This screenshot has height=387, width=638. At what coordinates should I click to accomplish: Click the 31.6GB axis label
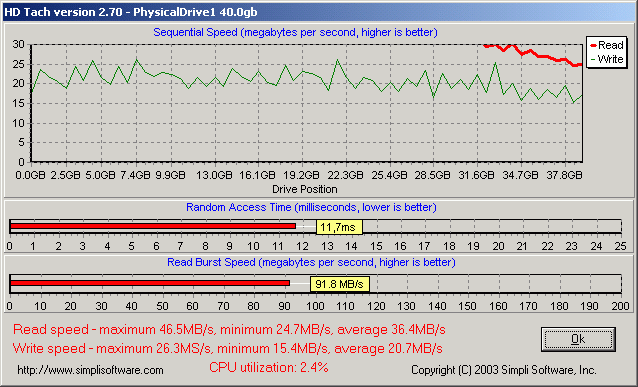(476, 175)
